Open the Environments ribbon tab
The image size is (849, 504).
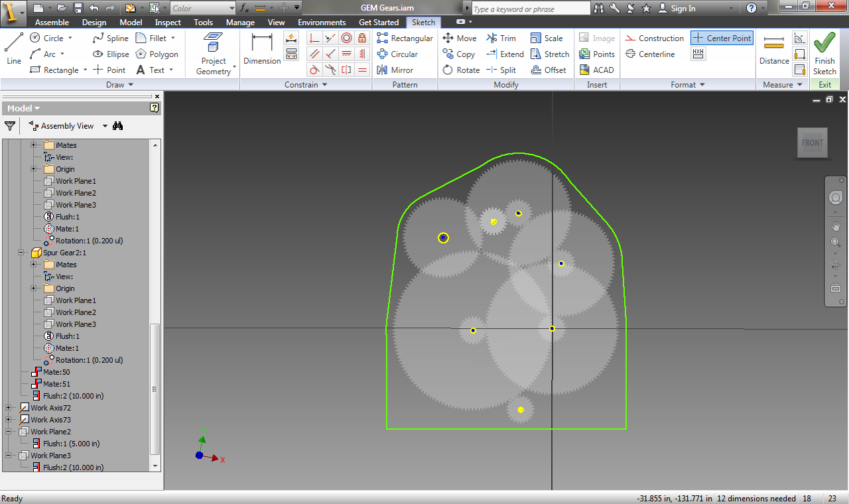(x=322, y=22)
